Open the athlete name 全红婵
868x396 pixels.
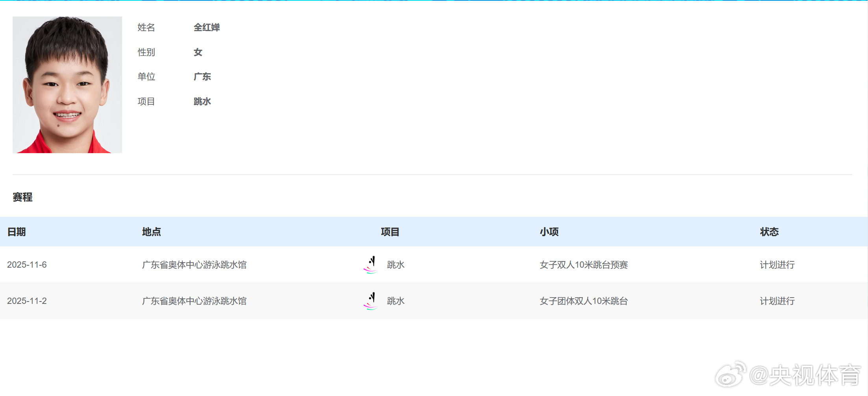point(206,28)
